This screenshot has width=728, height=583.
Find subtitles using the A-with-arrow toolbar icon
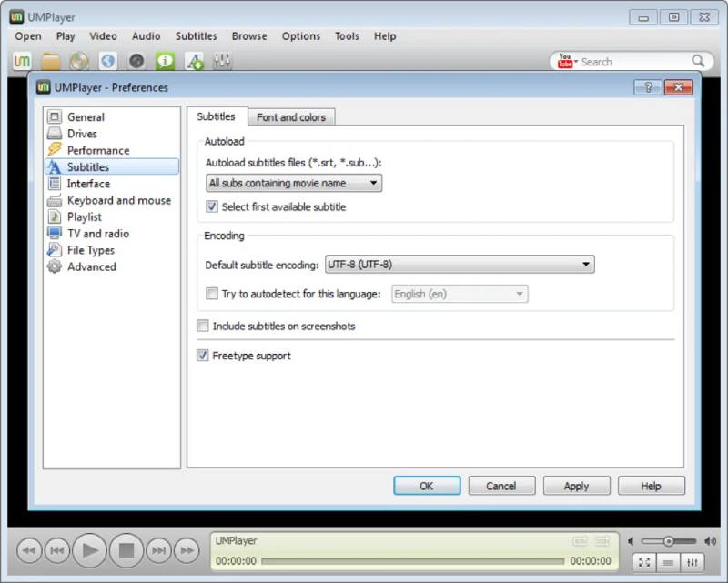[194, 61]
